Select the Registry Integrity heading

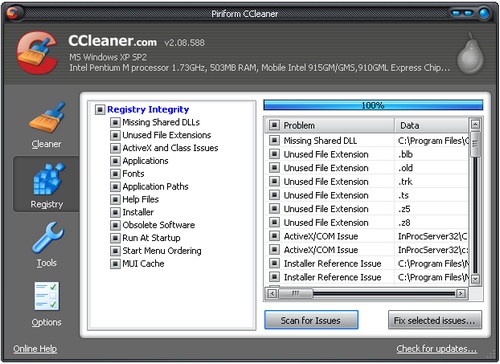tap(148, 109)
